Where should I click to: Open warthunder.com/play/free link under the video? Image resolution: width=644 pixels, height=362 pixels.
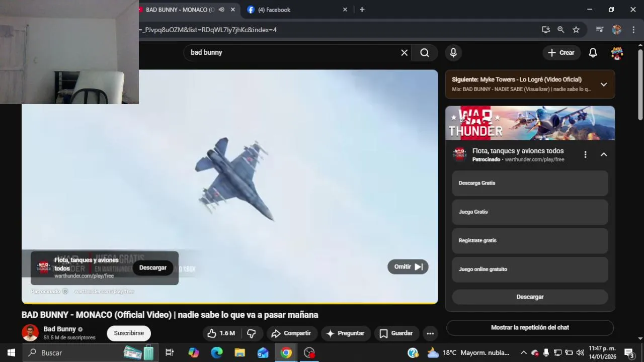(104, 292)
